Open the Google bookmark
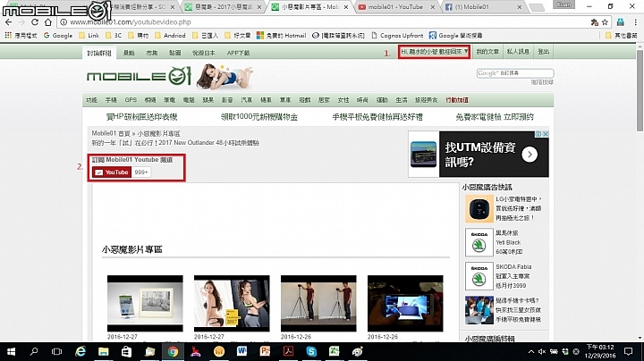This screenshot has width=644, height=361. [x=58, y=35]
